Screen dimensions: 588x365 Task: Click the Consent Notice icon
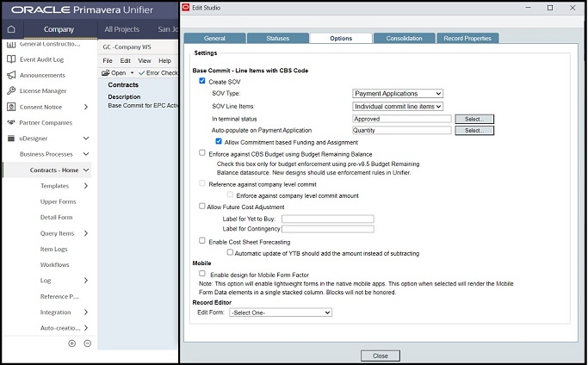[11, 107]
